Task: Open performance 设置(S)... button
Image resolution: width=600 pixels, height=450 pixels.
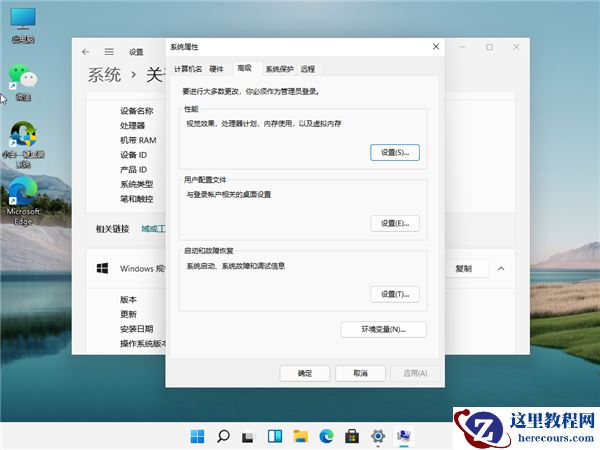Action: coord(395,152)
